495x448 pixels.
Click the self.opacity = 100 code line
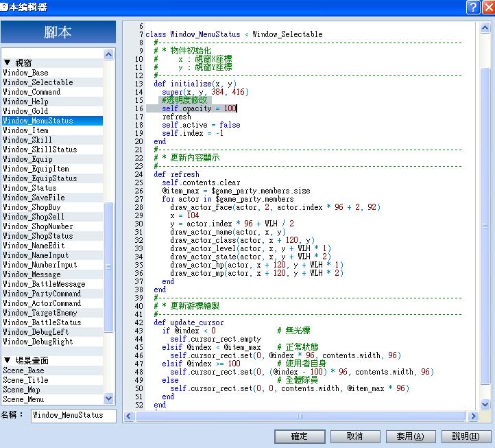199,108
